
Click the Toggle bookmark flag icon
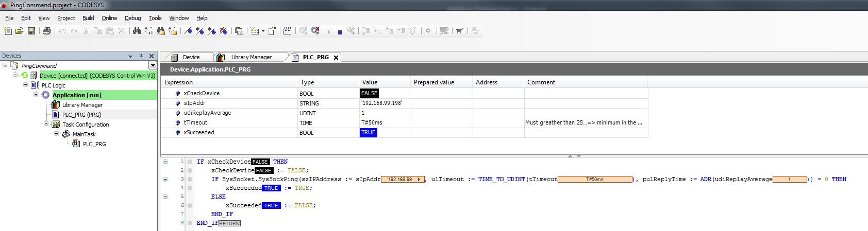[188, 31]
